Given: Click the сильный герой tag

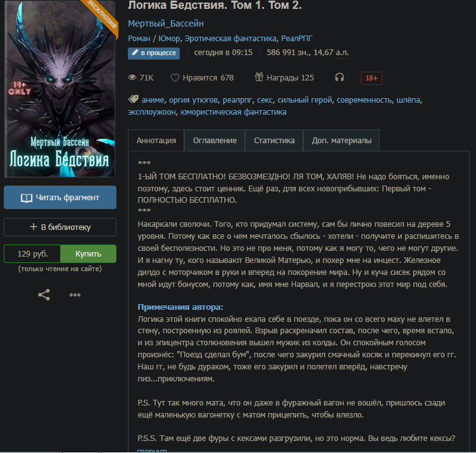Looking at the screenshot, I should (x=305, y=100).
